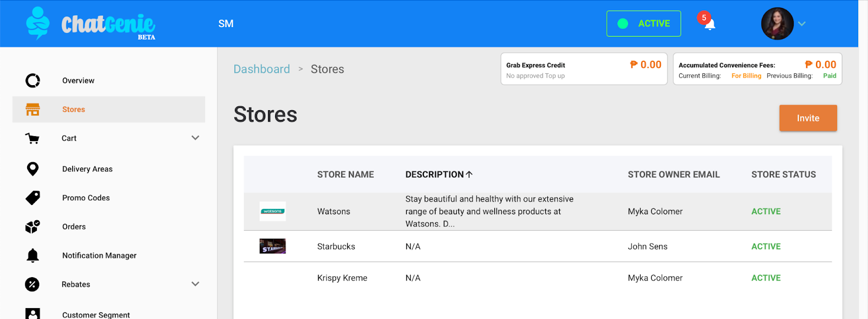Click the Stores shop icon
This screenshot has width=868, height=319.
[33, 110]
